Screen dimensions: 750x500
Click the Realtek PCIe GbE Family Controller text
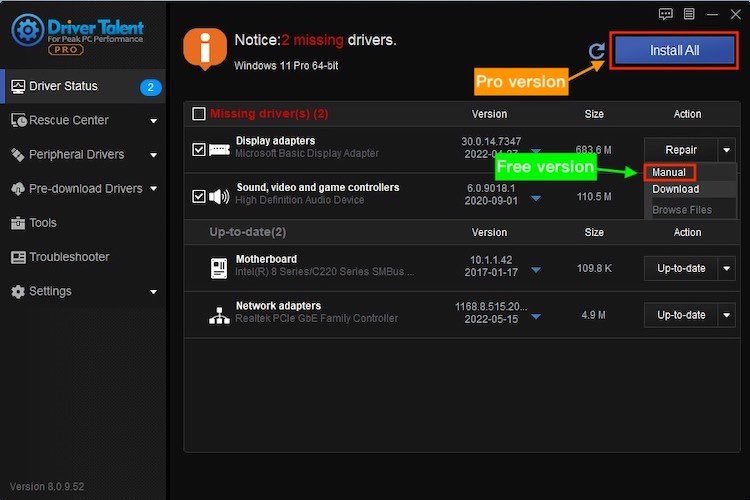coord(316,319)
